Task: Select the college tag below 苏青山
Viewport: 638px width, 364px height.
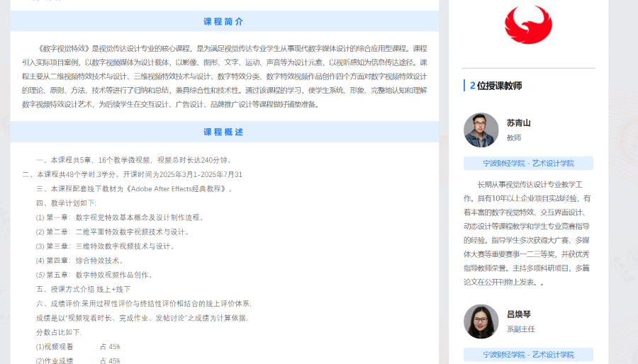Action: pyautogui.click(x=528, y=163)
